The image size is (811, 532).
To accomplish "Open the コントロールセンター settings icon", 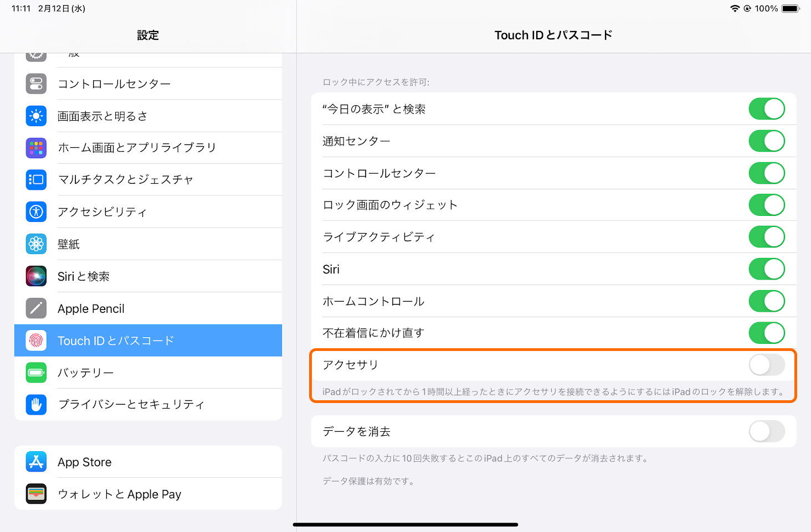I will click(35, 84).
